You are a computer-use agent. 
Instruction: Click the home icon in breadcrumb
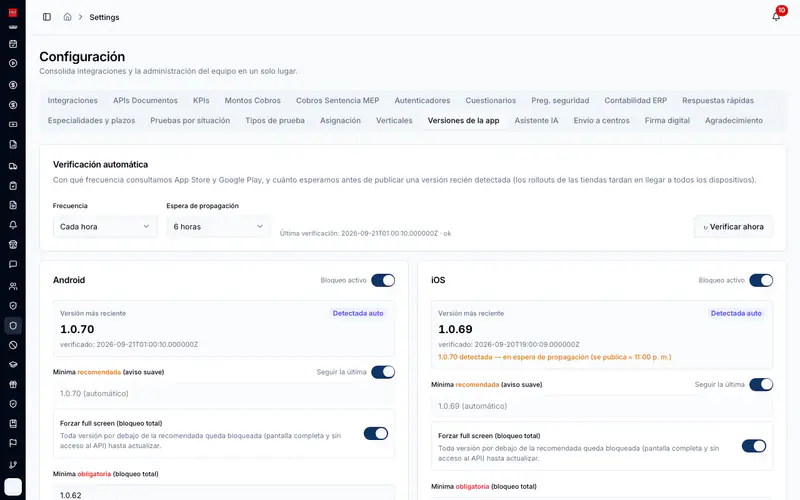tap(67, 17)
